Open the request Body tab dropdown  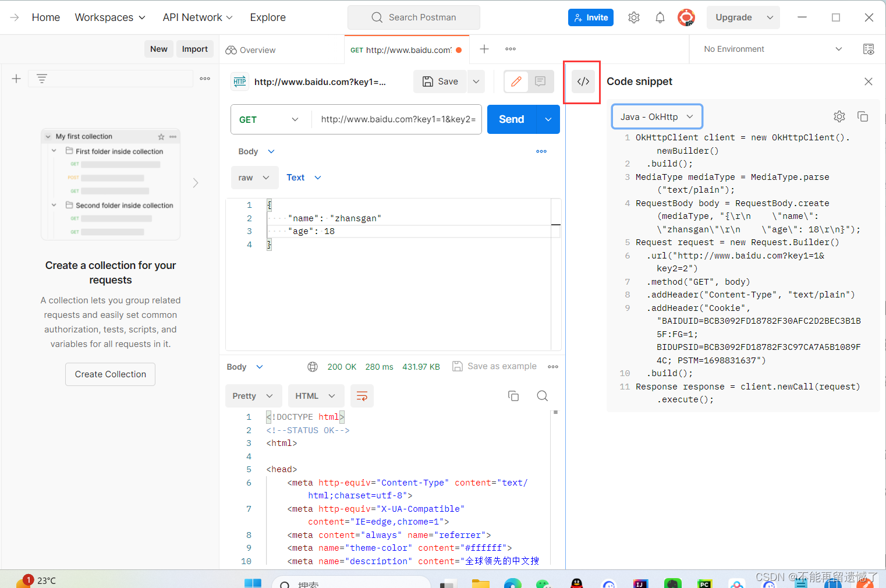click(256, 151)
